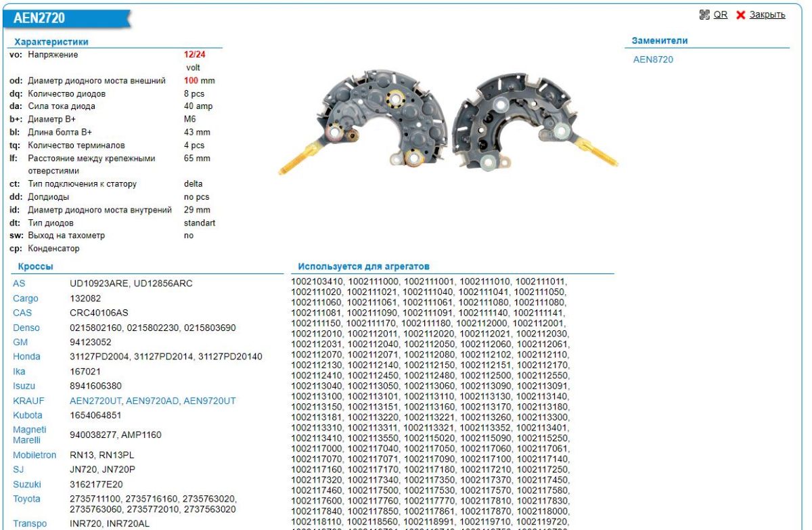Click the AS brand link

coord(19,284)
